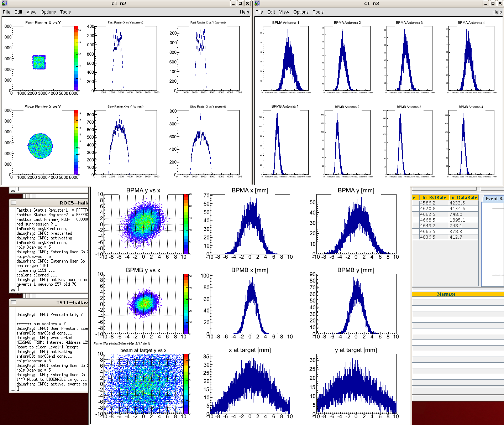
Task: Sort by the In-EvtRate column header
Action: pyautogui.click(x=434, y=197)
